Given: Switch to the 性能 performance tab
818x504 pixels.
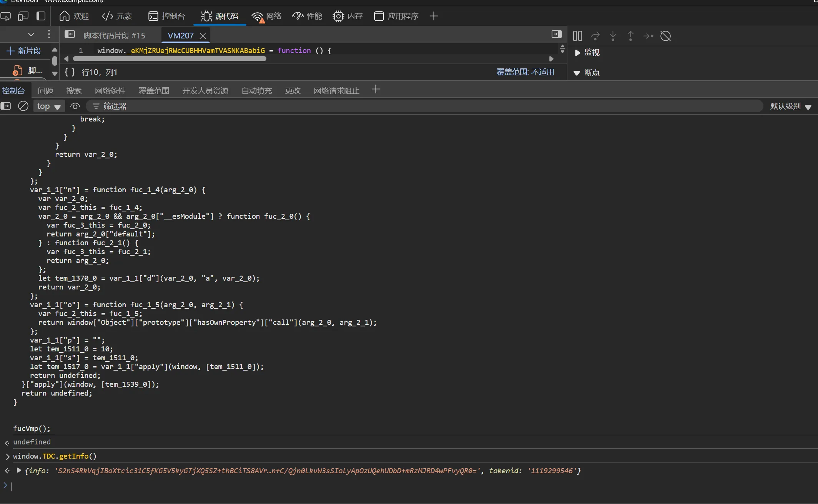Looking at the screenshot, I should click(307, 16).
